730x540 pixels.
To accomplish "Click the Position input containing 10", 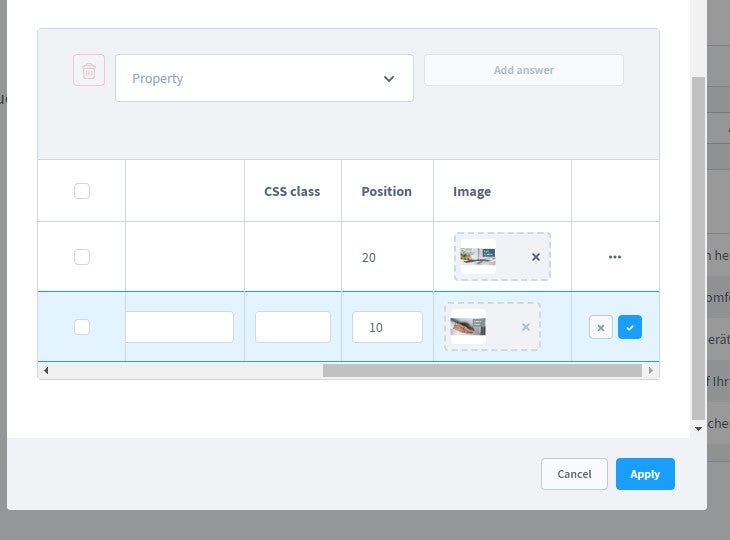I will point(387,327).
